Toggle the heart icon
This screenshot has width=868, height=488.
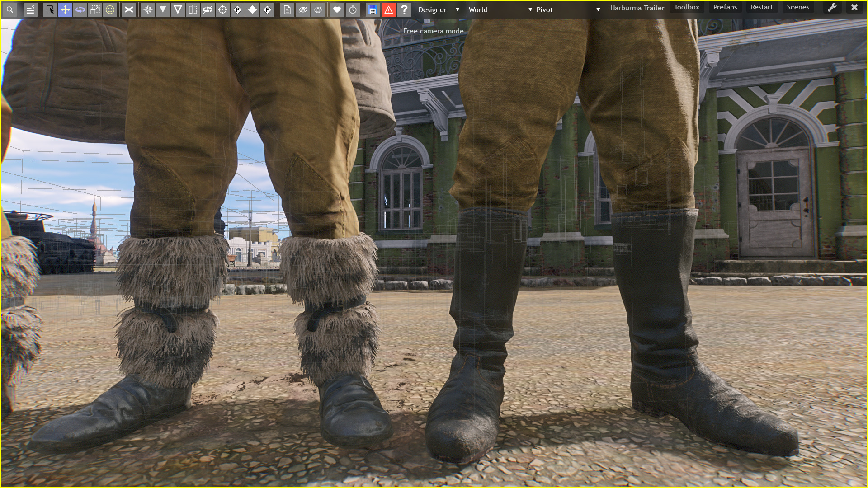click(337, 9)
